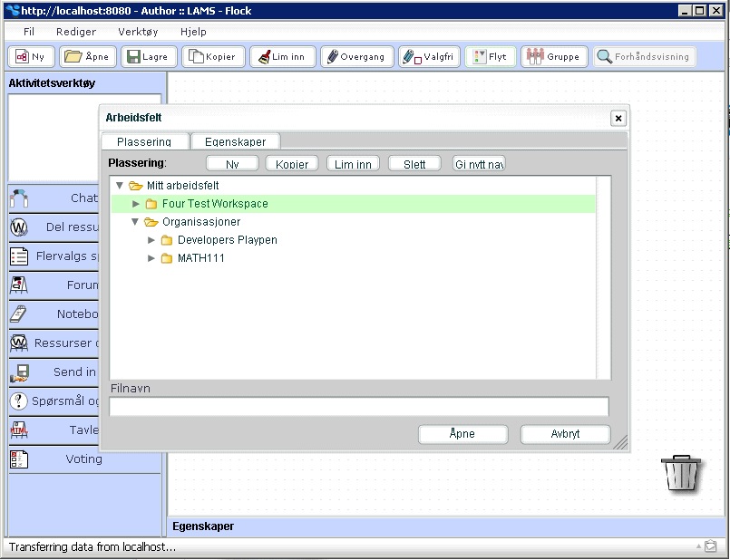
Task: Select the Forum activity tool icon
Action: point(19,285)
